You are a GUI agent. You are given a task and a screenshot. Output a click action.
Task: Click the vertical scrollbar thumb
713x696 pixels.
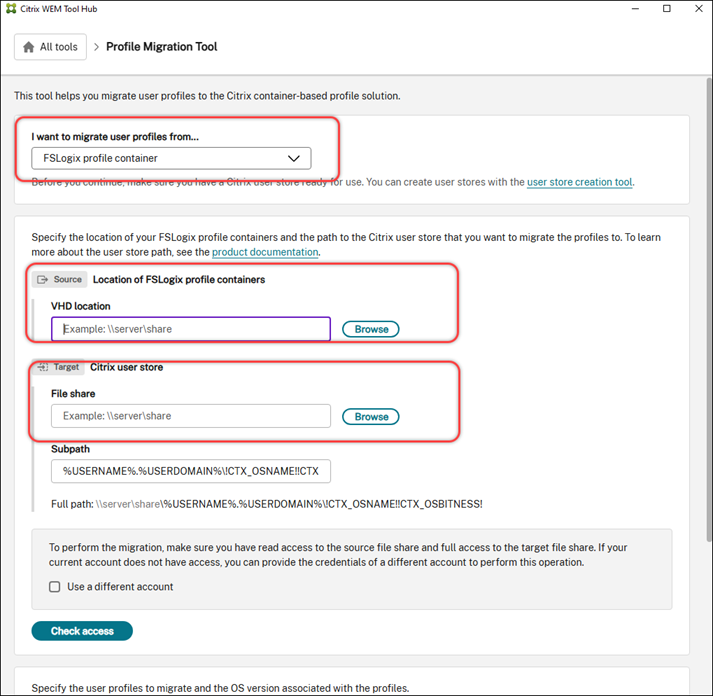click(709, 309)
